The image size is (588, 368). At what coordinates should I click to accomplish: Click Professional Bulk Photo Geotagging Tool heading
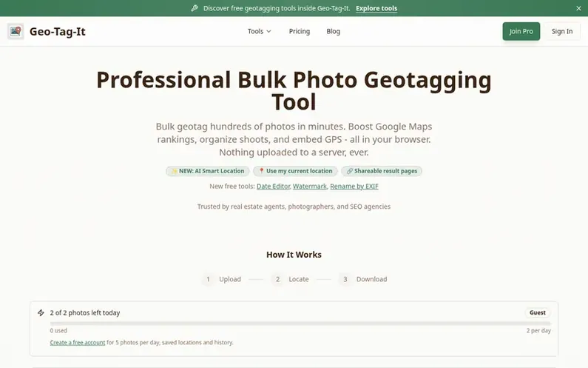tap(294, 90)
